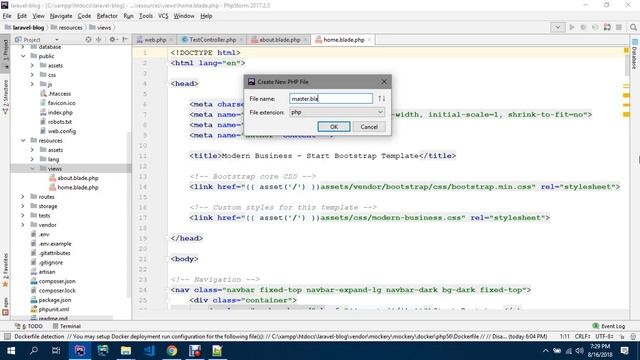Select package.json in project tree

tap(54, 300)
